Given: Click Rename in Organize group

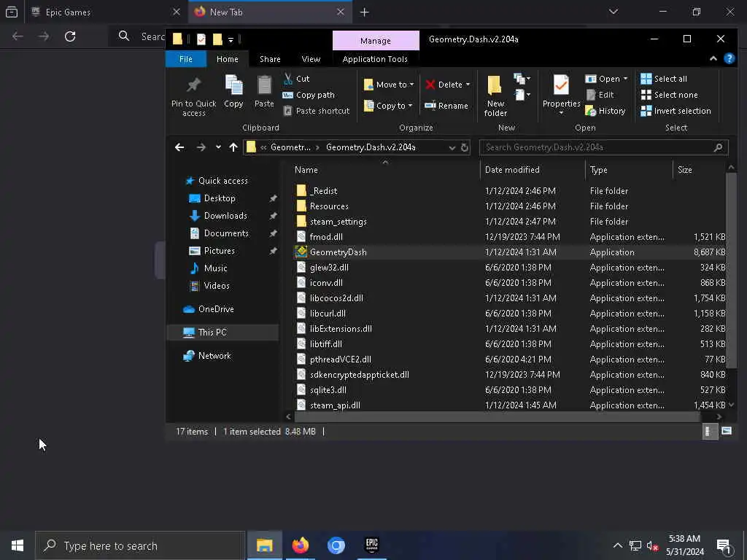Looking at the screenshot, I should (x=446, y=106).
